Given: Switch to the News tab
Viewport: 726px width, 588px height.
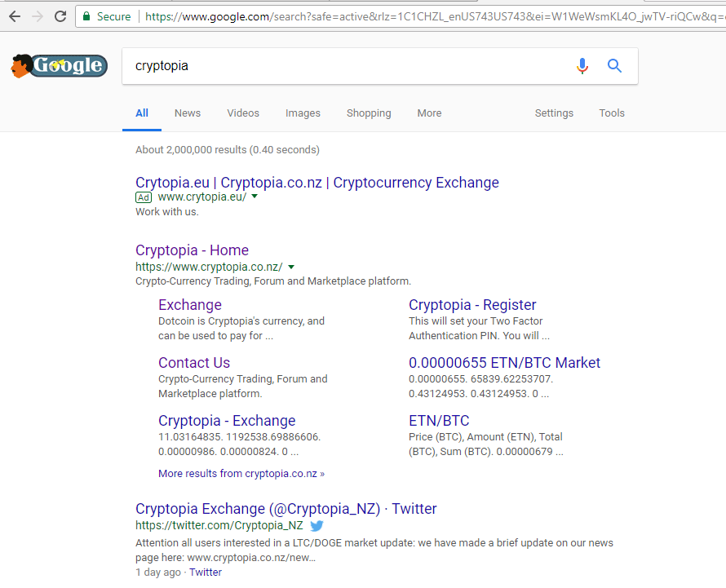Looking at the screenshot, I should pyautogui.click(x=188, y=113).
